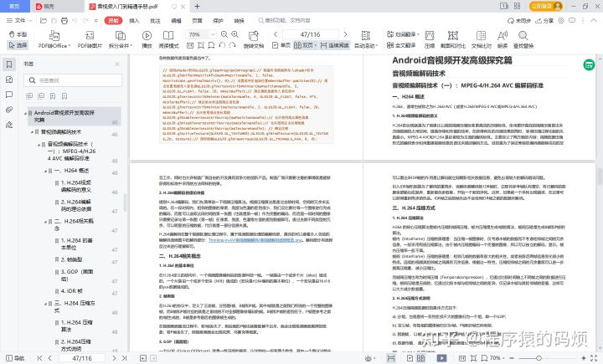Open Find and Replace
This screenshot has width=603, height=364.
[x=523, y=39]
